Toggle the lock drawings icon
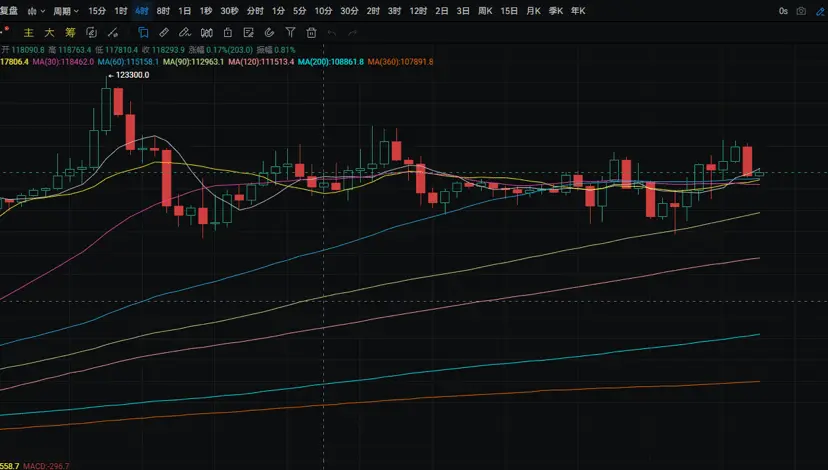 point(228,33)
